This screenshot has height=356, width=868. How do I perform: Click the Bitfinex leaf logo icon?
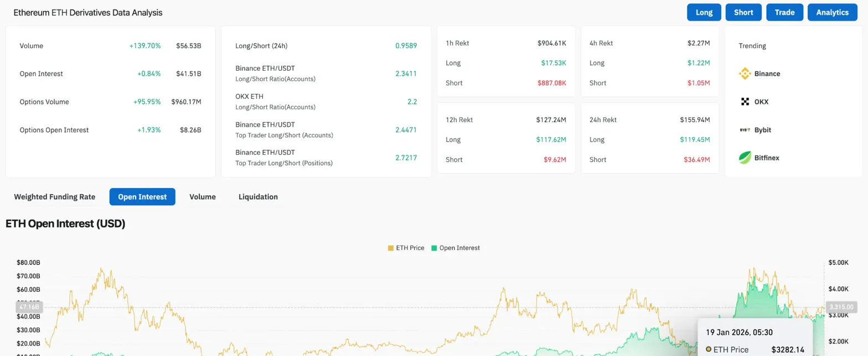(745, 158)
